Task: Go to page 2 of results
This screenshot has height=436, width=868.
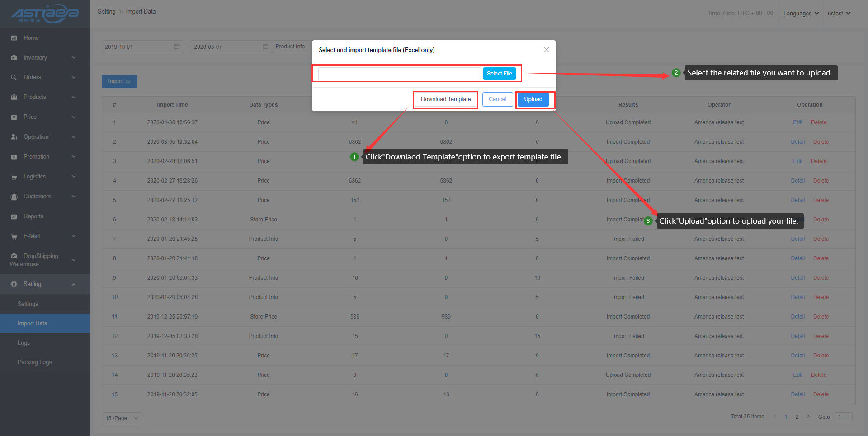Action: (x=797, y=417)
